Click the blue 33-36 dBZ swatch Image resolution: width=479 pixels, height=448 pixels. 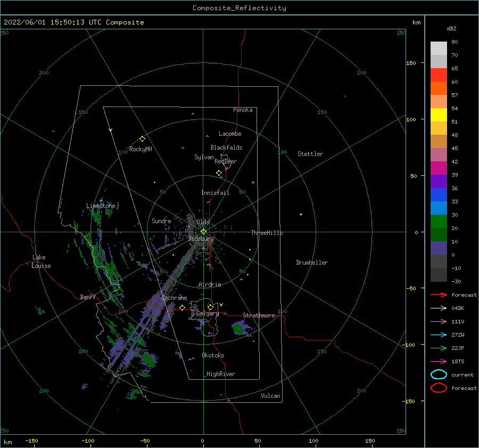439,195
